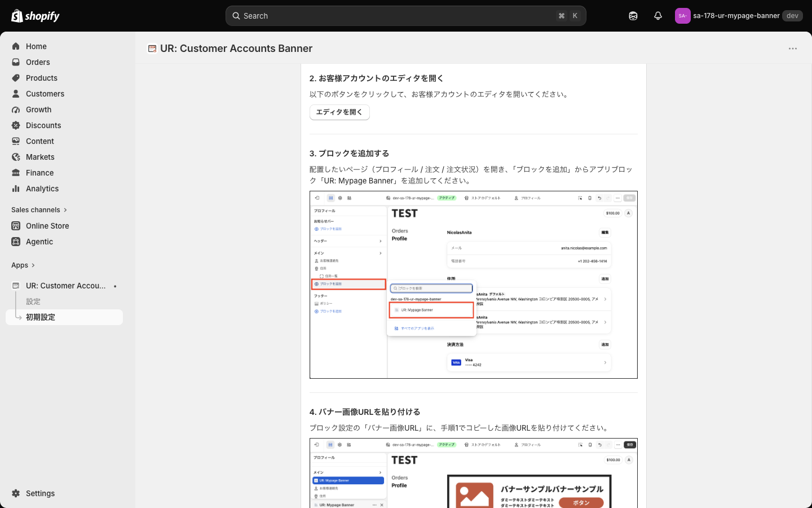Click step 3 editor screenshot image

(x=474, y=284)
